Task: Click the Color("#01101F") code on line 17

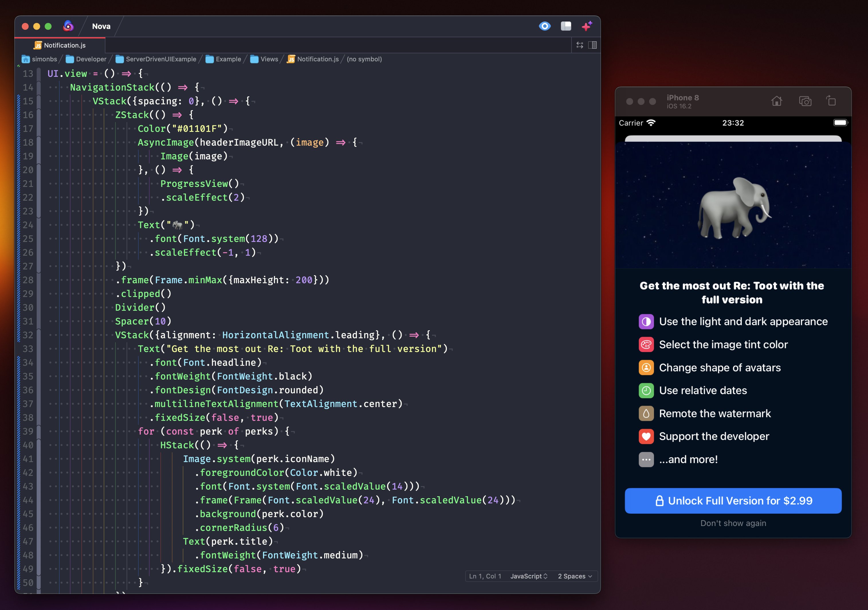Action: coord(182,129)
